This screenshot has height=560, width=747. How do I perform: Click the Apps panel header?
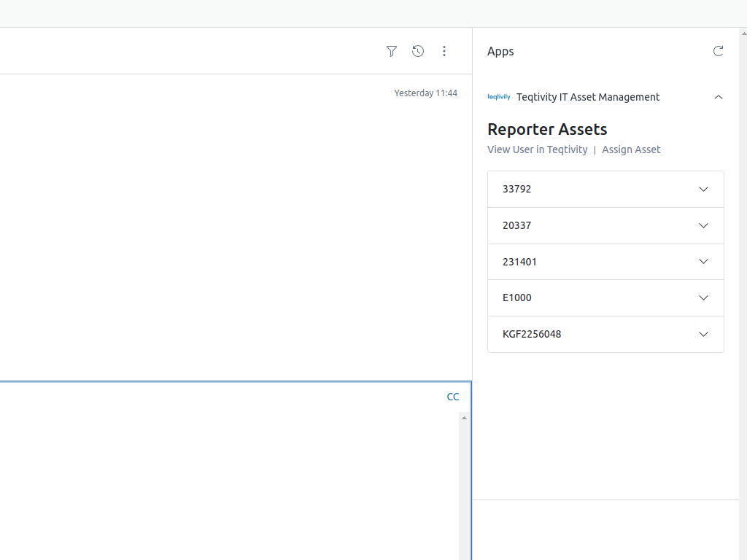click(x=500, y=51)
